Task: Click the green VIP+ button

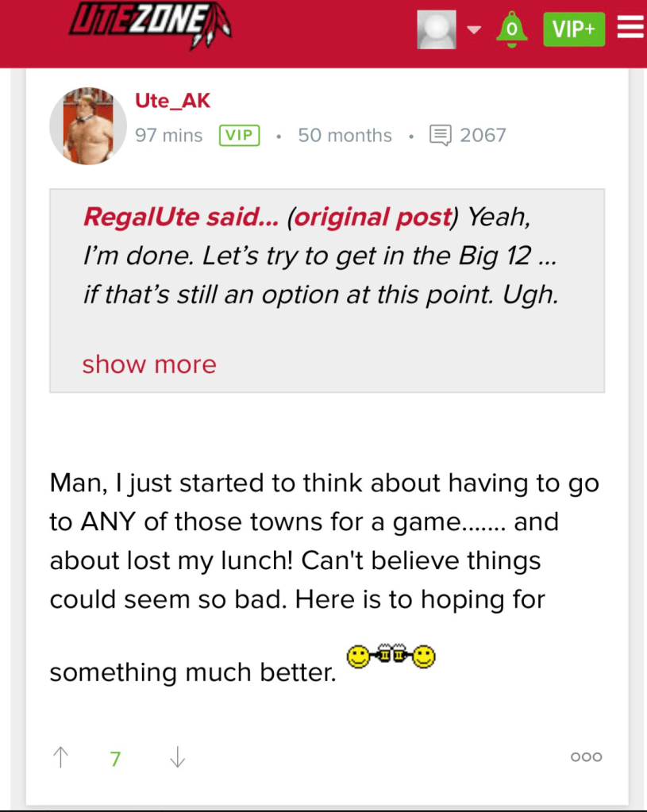Action: coord(574,29)
